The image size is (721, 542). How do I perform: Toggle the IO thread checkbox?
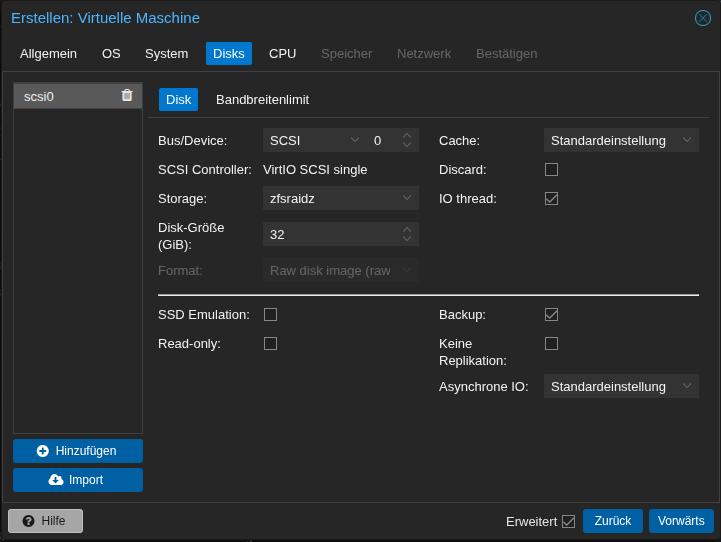tap(551, 199)
